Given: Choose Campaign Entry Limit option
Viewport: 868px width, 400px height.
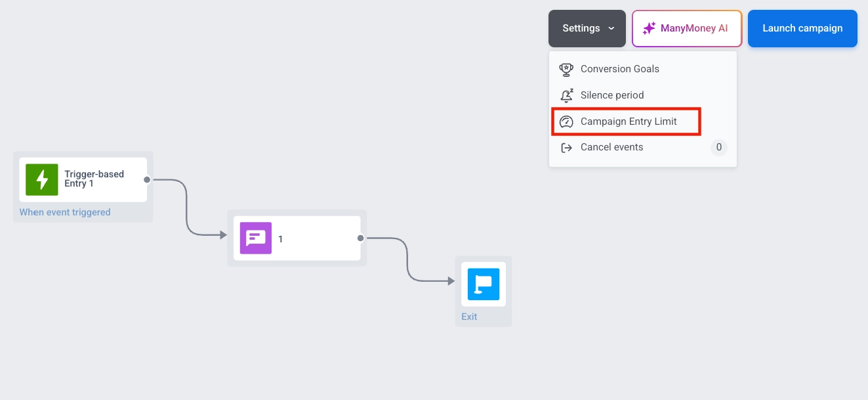Looking at the screenshot, I should pos(628,122).
